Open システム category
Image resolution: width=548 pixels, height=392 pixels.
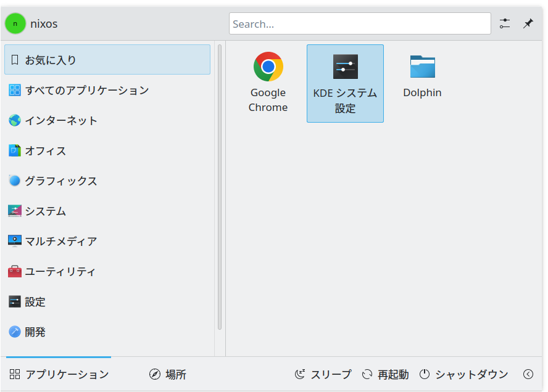click(x=107, y=211)
